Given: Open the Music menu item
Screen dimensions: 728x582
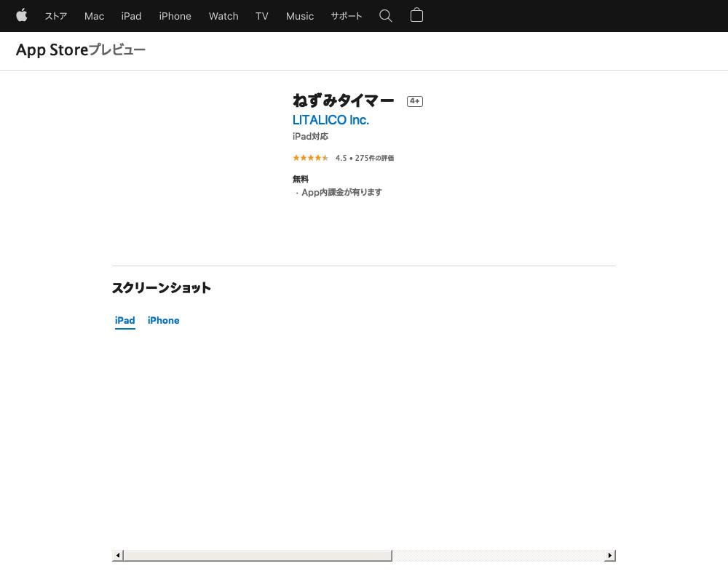Looking at the screenshot, I should coord(299,16).
